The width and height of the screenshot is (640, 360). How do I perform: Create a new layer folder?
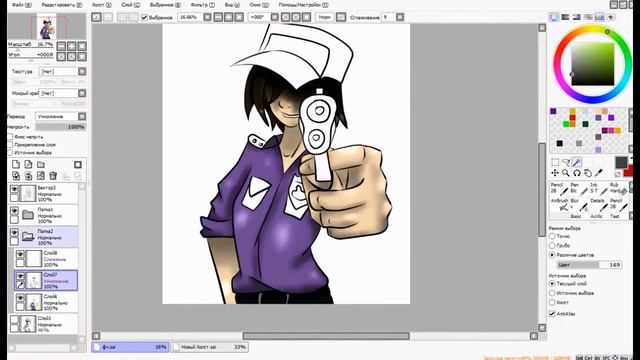(41, 164)
